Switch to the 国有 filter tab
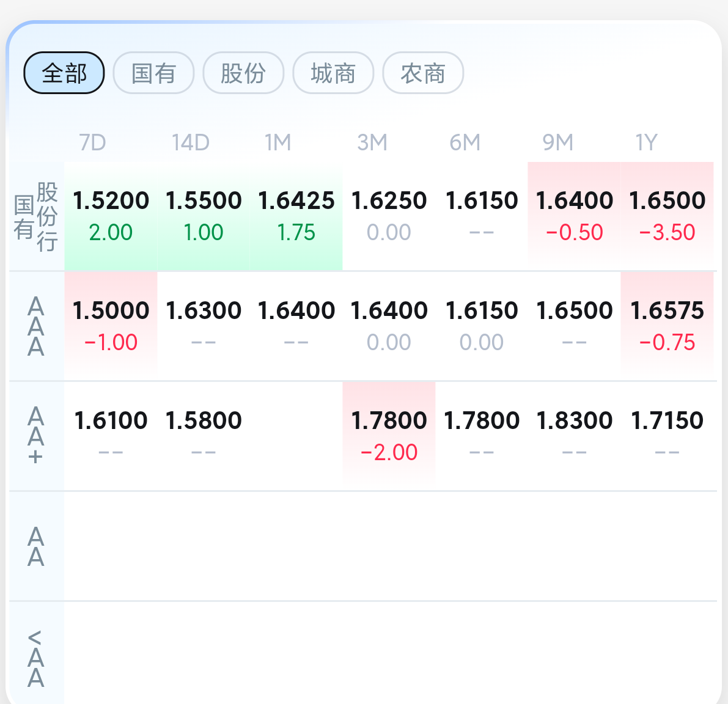The height and width of the screenshot is (704, 728). (153, 73)
